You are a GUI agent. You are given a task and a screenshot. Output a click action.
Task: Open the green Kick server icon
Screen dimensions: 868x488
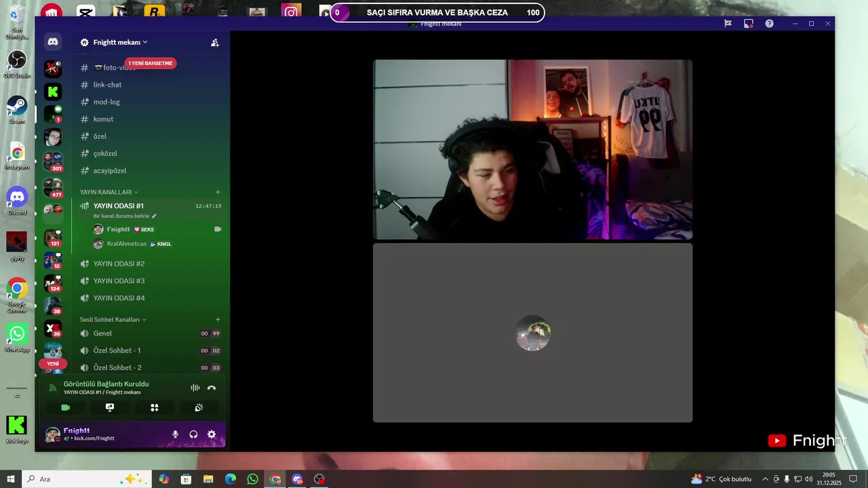[53, 91]
